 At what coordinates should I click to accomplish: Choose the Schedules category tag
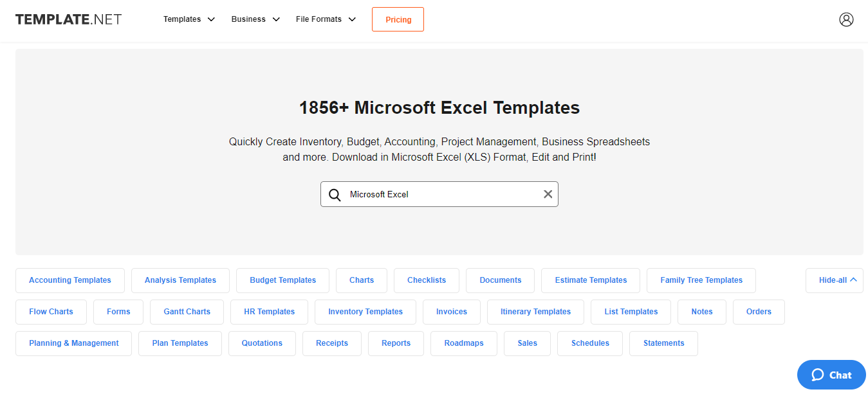coord(589,343)
